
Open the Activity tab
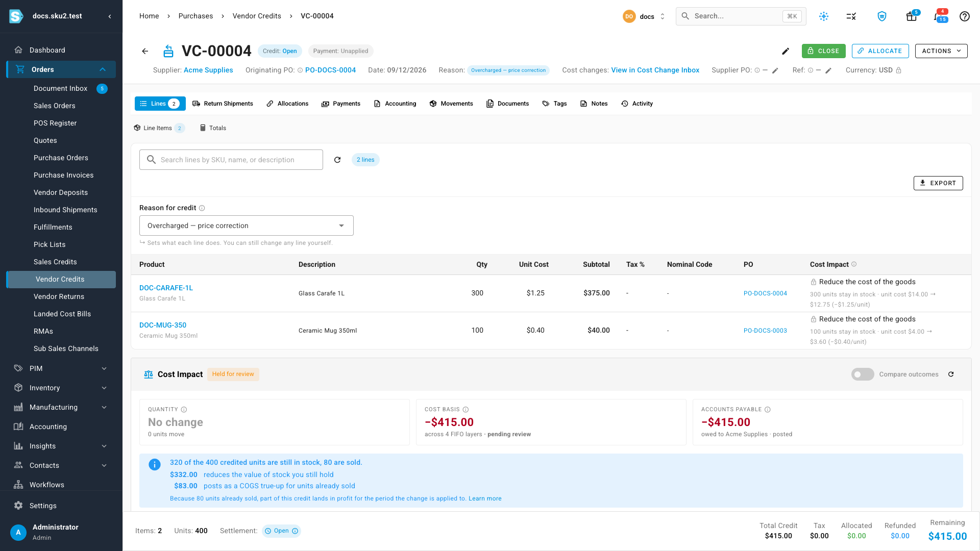(x=637, y=104)
